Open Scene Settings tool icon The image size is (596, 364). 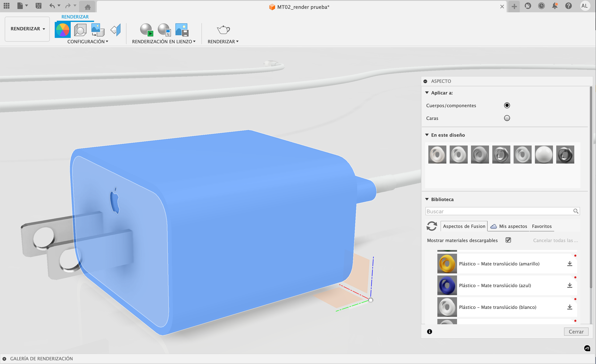pos(80,30)
